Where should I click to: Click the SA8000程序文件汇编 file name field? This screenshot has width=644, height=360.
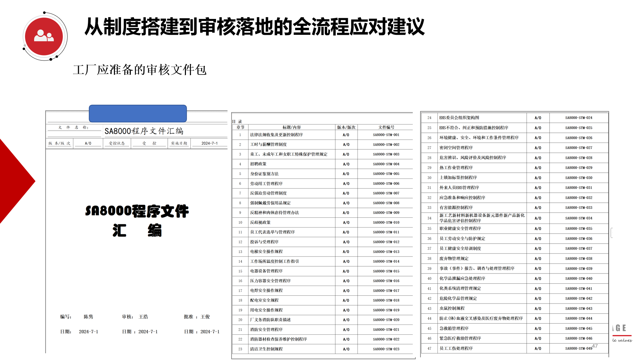point(144,131)
